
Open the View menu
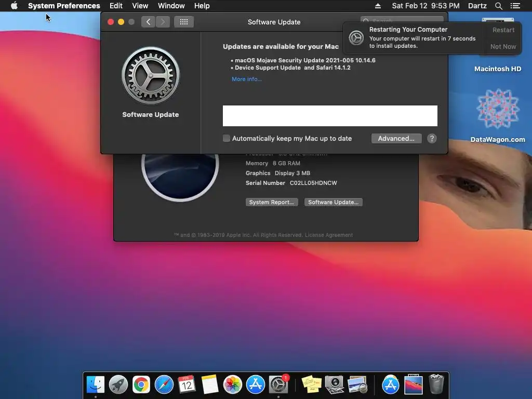(140, 6)
